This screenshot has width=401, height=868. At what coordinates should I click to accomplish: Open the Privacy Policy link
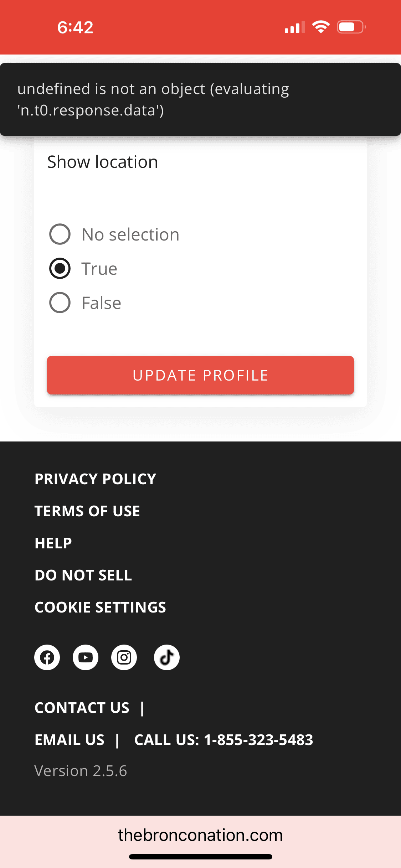click(x=95, y=479)
